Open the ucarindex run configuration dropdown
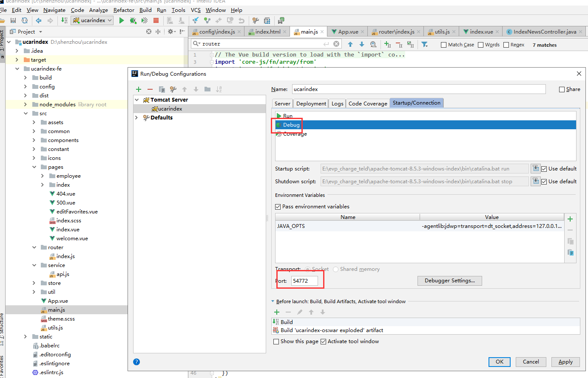Image resolution: width=588 pixels, height=378 pixels. (92, 20)
